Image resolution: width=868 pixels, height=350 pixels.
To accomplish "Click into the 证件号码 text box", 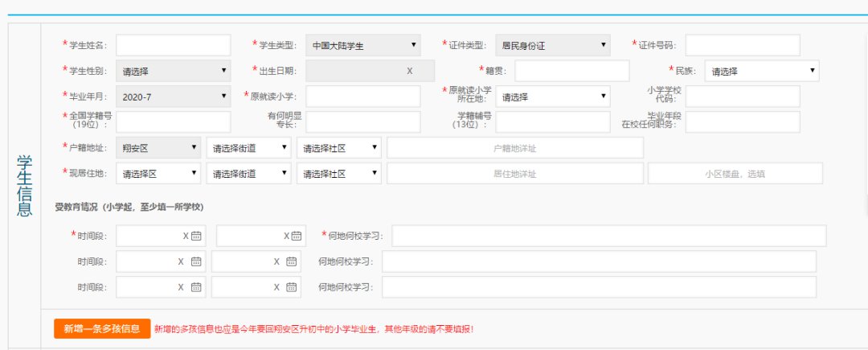I will tap(742, 45).
